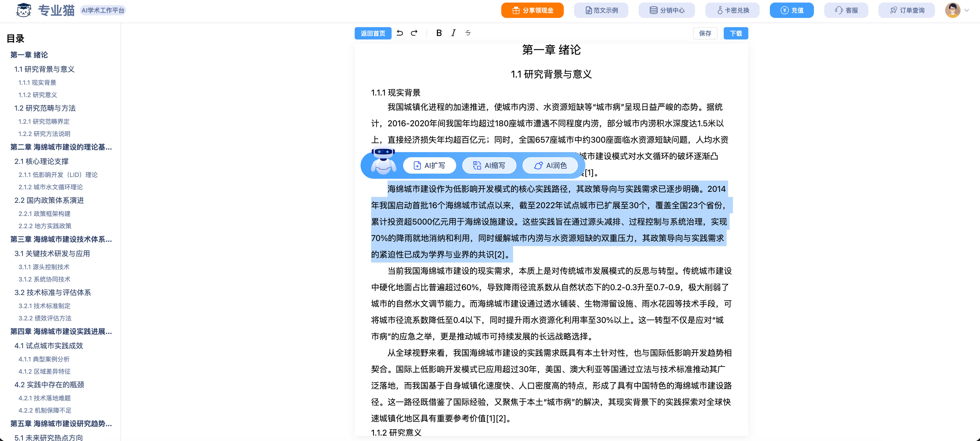Open 分享领现金 from the top bar
The width and height of the screenshot is (980, 441).
pos(532,10)
